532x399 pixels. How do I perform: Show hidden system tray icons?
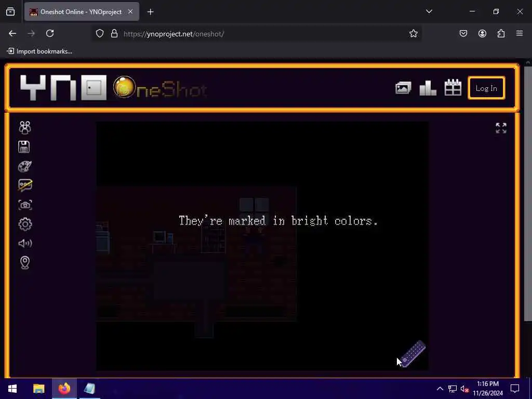[x=440, y=389]
